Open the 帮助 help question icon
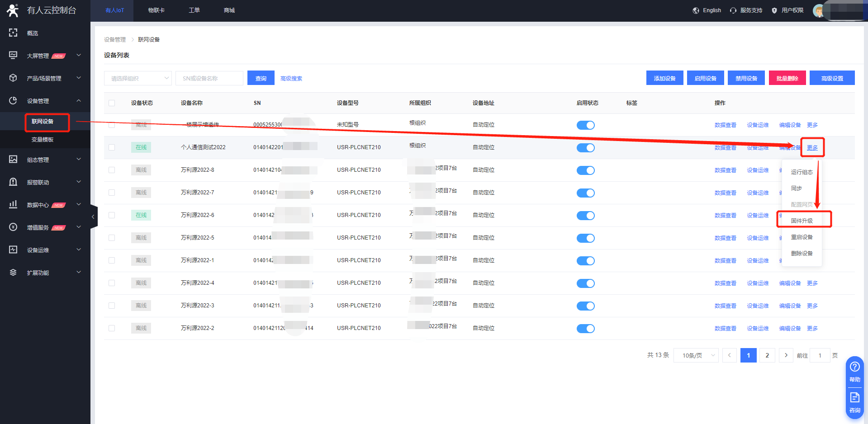This screenshot has width=868, height=424. 854,367
